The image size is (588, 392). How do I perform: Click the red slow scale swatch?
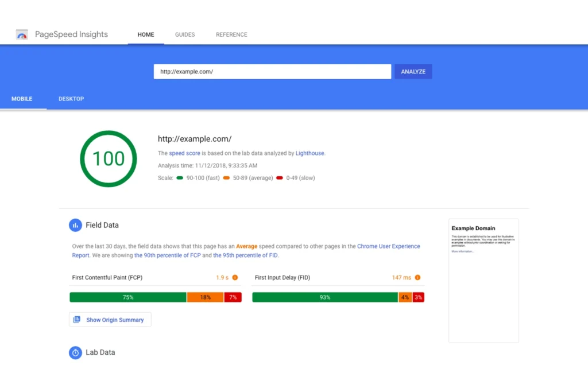pyautogui.click(x=280, y=178)
